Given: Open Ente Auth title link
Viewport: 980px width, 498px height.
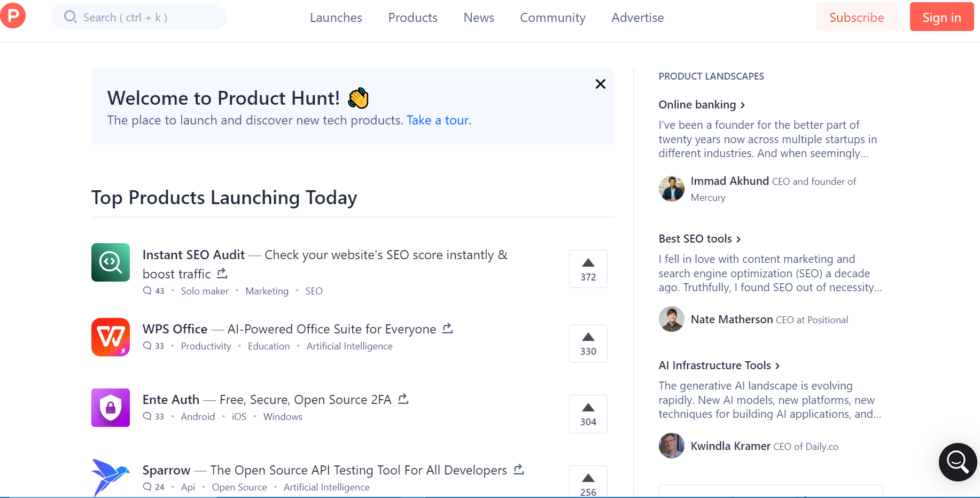Looking at the screenshot, I should (x=171, y=400).
